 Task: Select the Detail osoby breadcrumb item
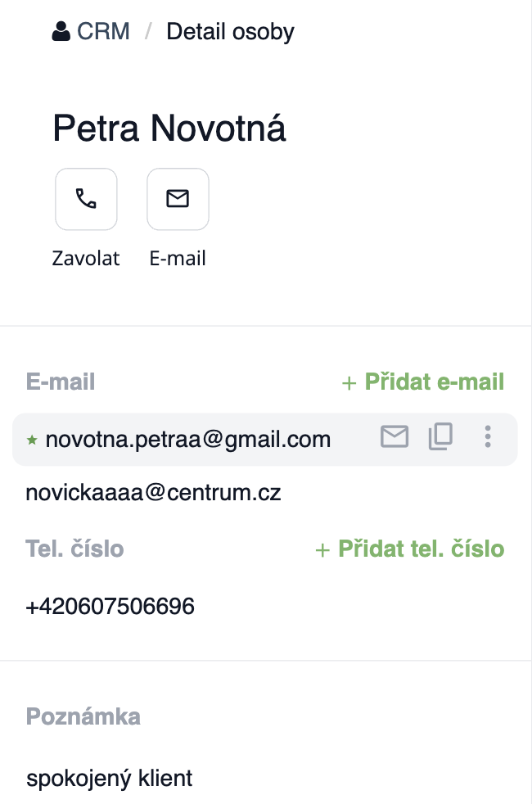(230, 32)
